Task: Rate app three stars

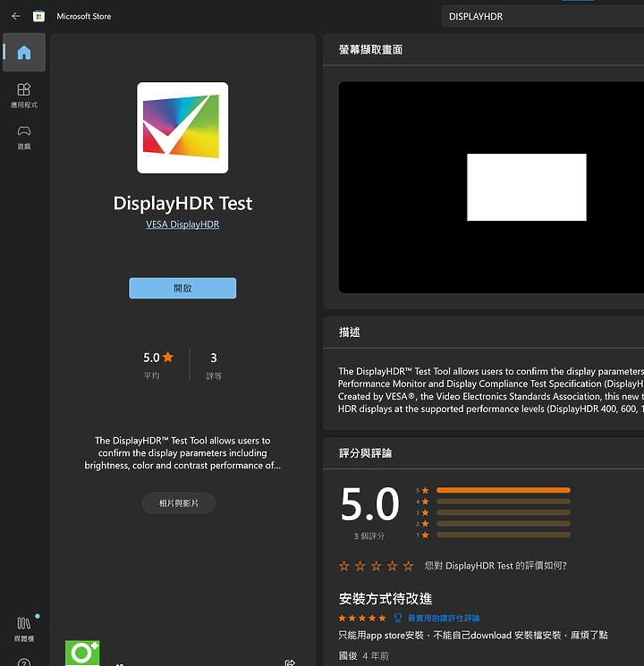Action: coord(377,566)
